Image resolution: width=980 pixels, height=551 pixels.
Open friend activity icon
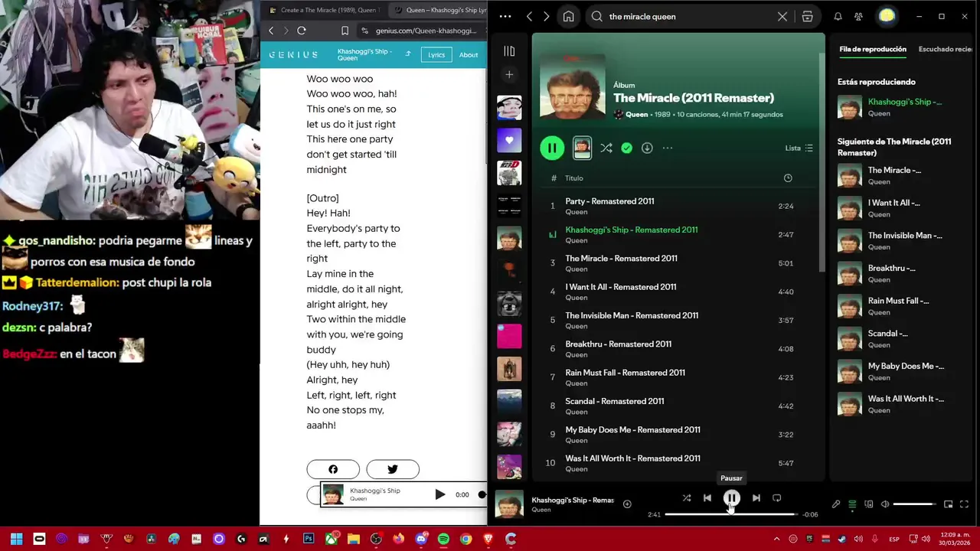858,16
